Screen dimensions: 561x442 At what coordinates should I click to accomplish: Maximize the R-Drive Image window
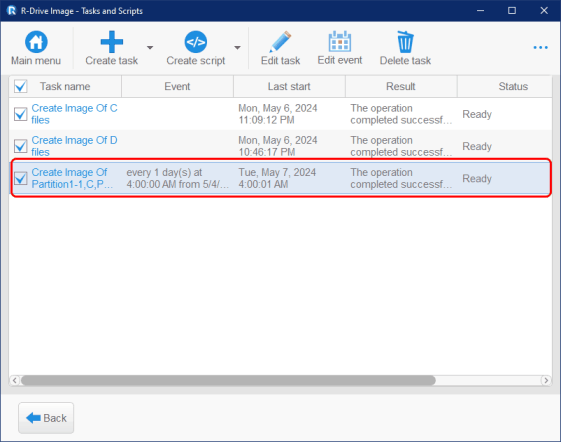click(512, 11)
